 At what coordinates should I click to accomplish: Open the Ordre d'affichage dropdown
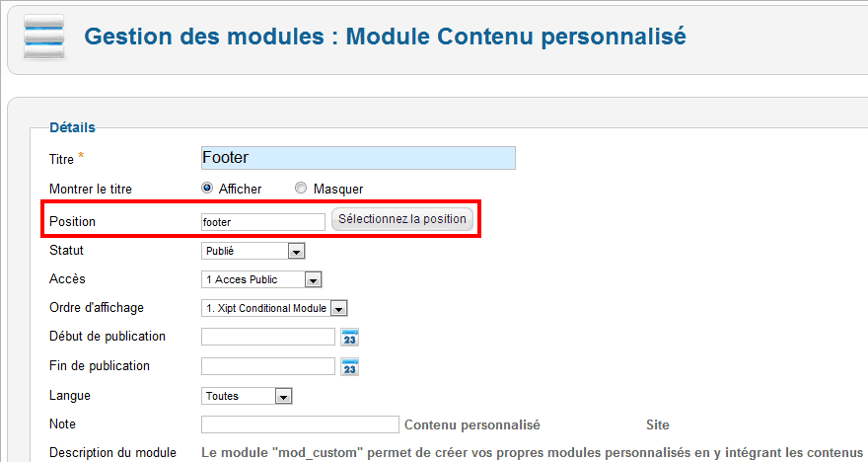(274, 308)
